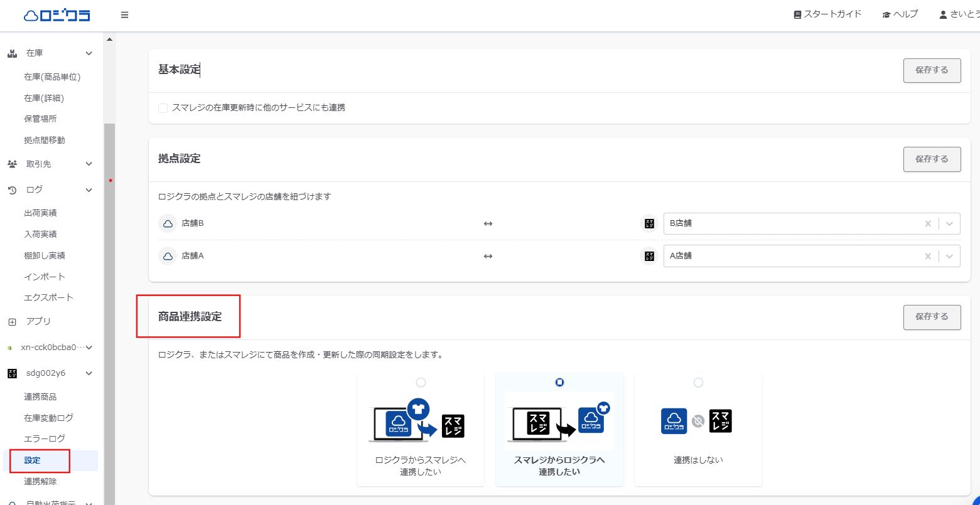Open the A店舗 store dropdown arrow
The image size is (980, 505).
(949, 256)
